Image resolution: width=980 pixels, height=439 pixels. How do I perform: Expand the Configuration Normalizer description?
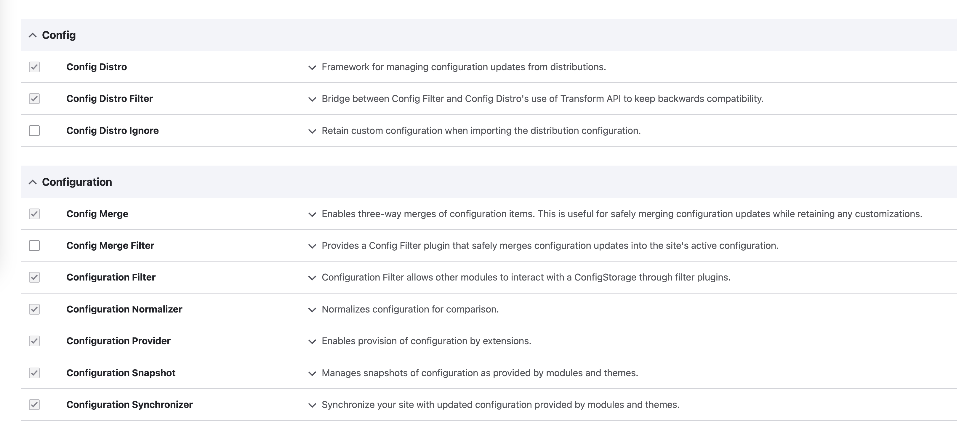(312, 309)
